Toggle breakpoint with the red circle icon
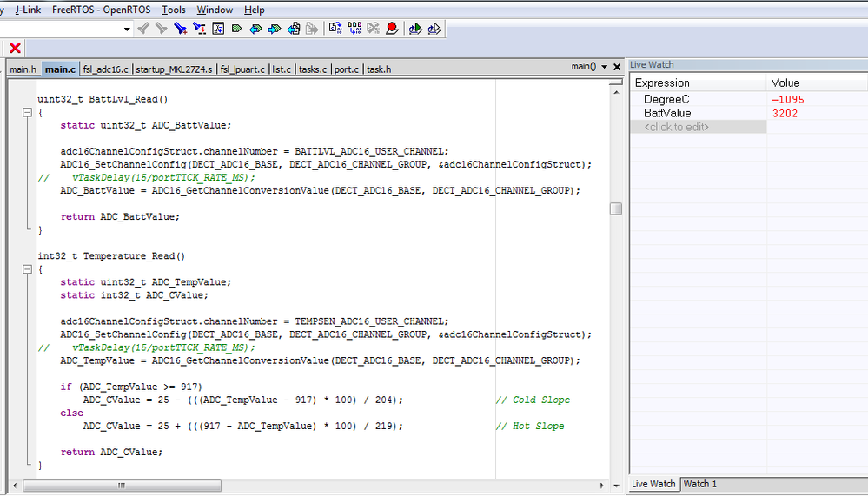The width and height of the screenshot is (868, 496). tap(392, 29)
